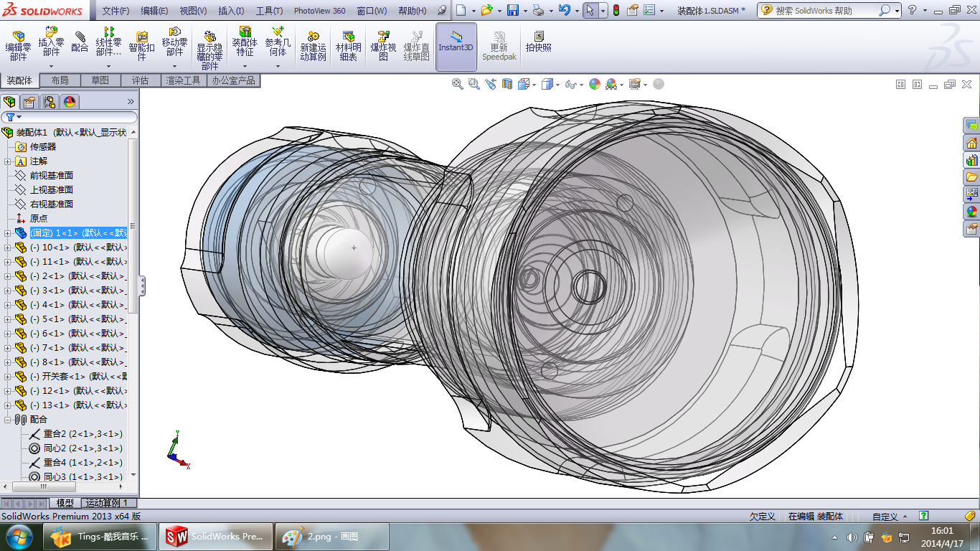Image resolution: width=980 pixels, height=551 pixels.
Task: Click Zoom to Area icon
Action: pyautogui.click(x=473, y=84)
